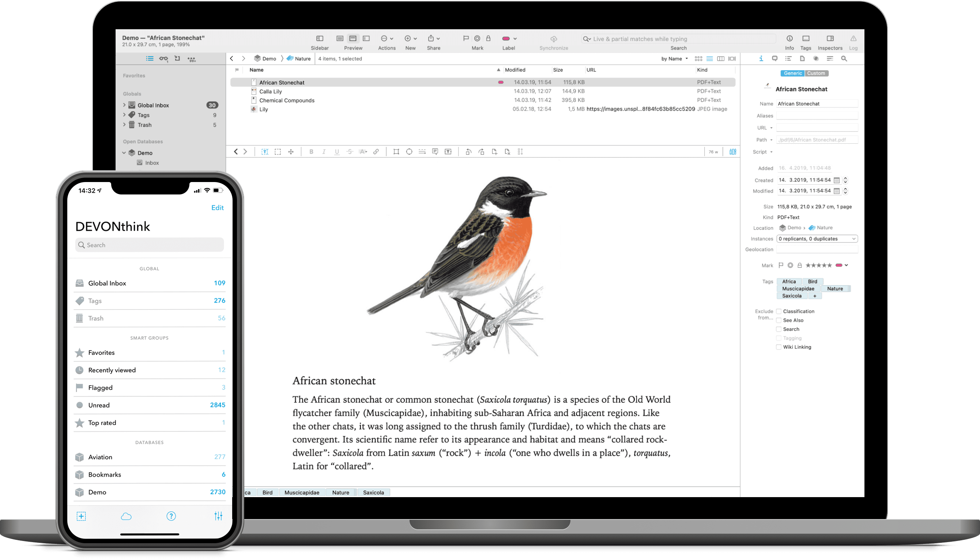
Task: Expand Tags group in sidebar
Action: (124, 115)
